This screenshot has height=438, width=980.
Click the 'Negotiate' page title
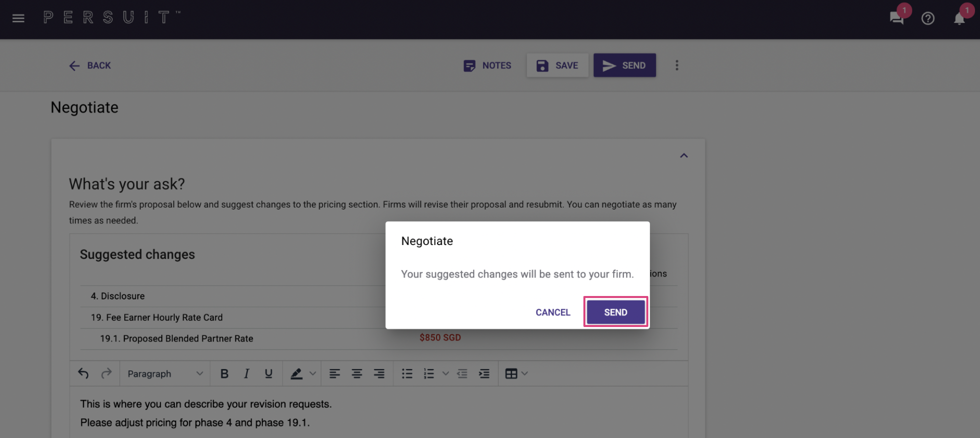click(84, 107)
